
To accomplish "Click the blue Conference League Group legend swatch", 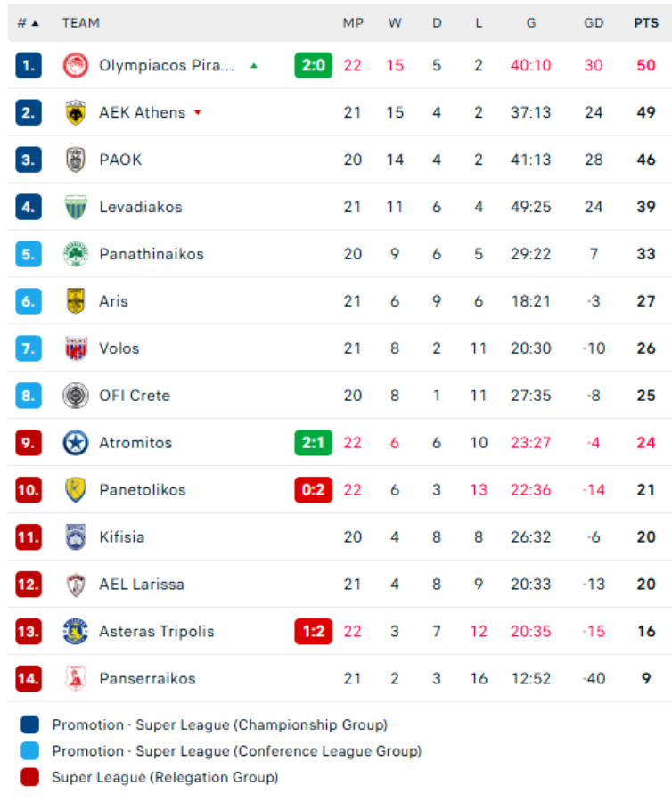I will coord(28,749).
